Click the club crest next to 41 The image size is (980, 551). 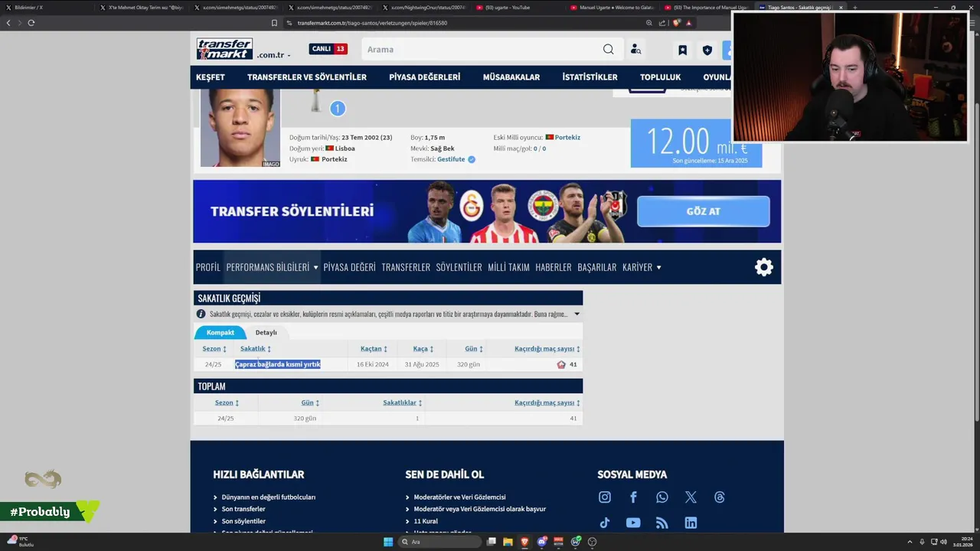(x=561, y=364)
